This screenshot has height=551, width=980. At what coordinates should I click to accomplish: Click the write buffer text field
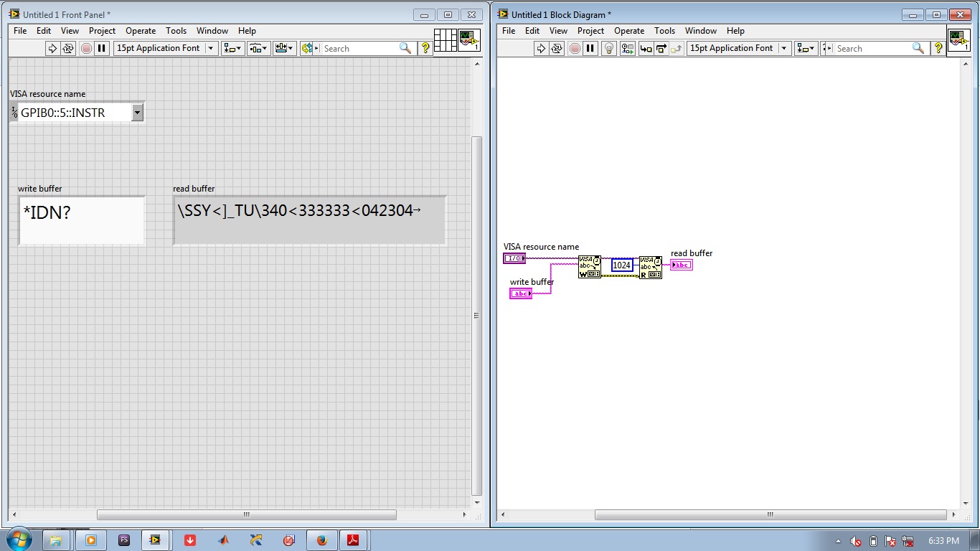81,220
